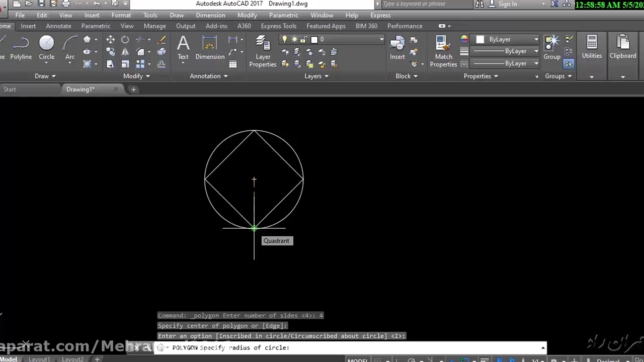
Task: Click the Move tool icon
Action: click(x=110, y=40)
